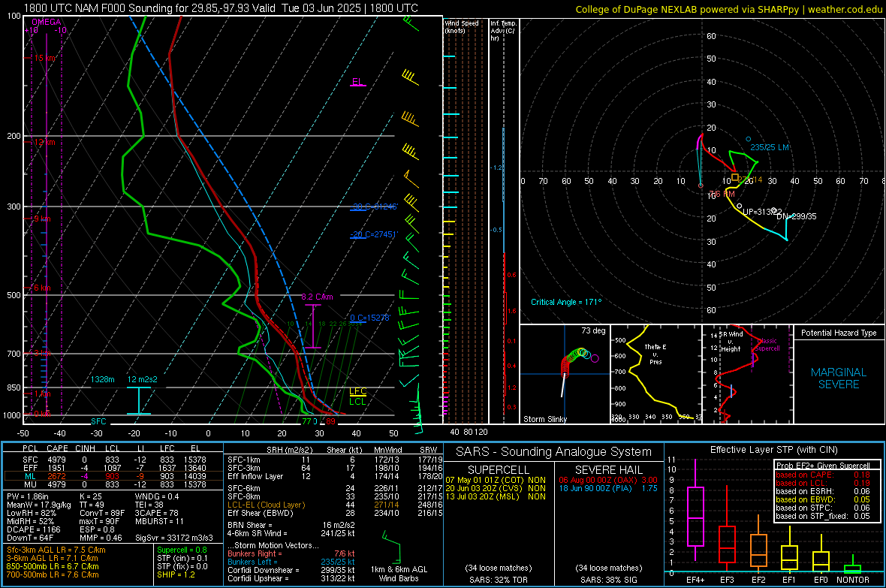The image size is (886, 588).
Task: Click the yellow LFC level label
Action: click(357, 391)
